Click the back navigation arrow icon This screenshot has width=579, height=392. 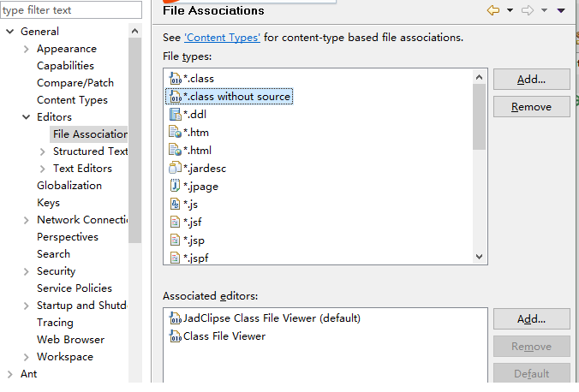coord(492,10)
